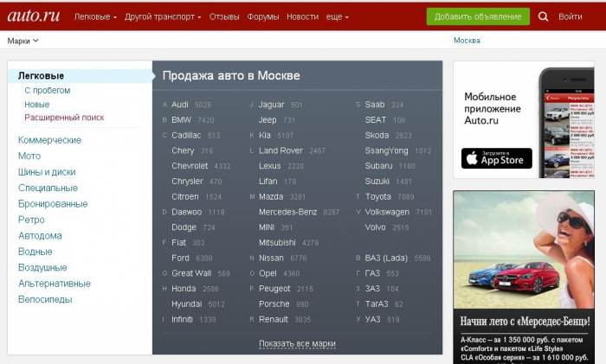
Task: Open Новости in the top navigation
Action: [303, 17]
